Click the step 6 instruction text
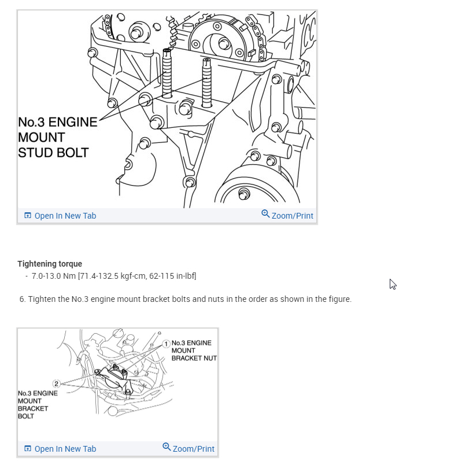Viewport: 473px width, 476px height. coord(186,299)
